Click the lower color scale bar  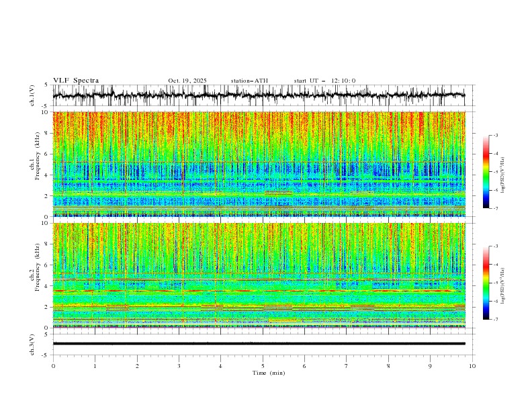click(486, 283)
